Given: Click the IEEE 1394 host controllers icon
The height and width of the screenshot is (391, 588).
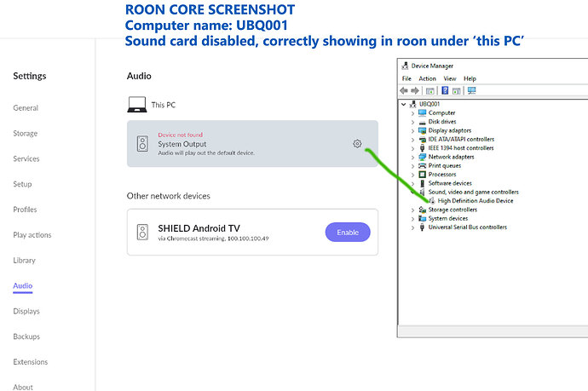Looking at the screenshot, I should point(422,148).
